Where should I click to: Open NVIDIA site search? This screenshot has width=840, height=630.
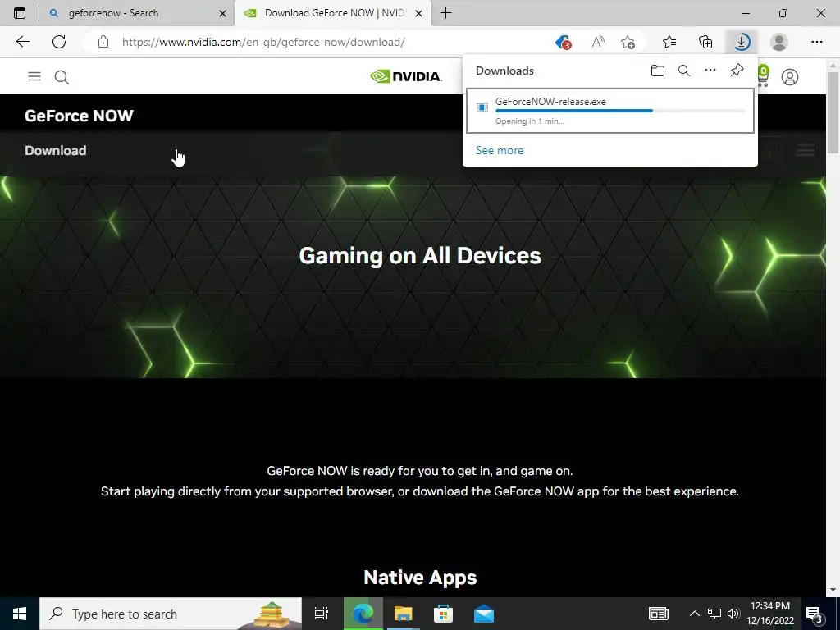point(62,78)
